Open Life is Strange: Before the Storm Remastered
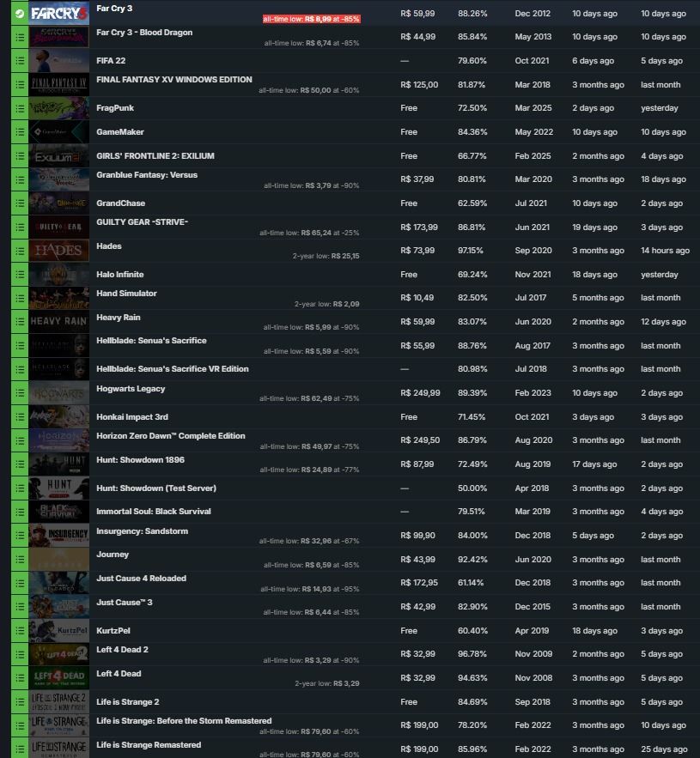This screenshot has height=758, width=700. [184, 721]
